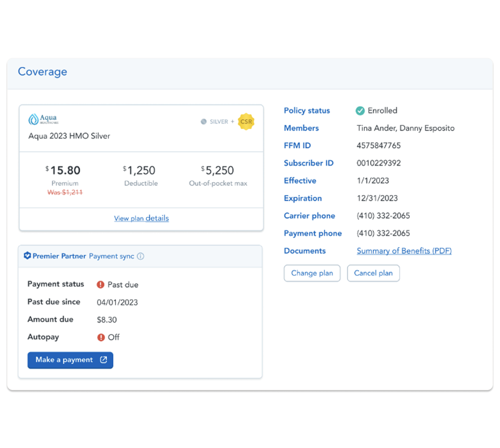Click the Carrier phone number
Image resolution: width=500 pixels, height=448 pixels.
tap(383, 216)
